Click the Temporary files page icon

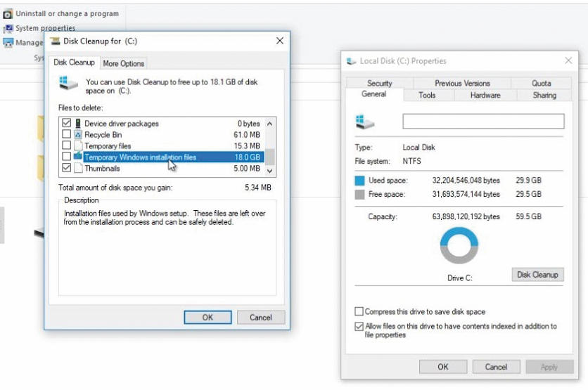[78, 145]
